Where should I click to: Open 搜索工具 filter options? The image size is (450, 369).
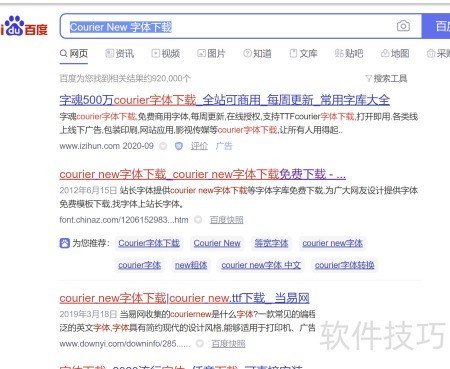coord(386,79)
